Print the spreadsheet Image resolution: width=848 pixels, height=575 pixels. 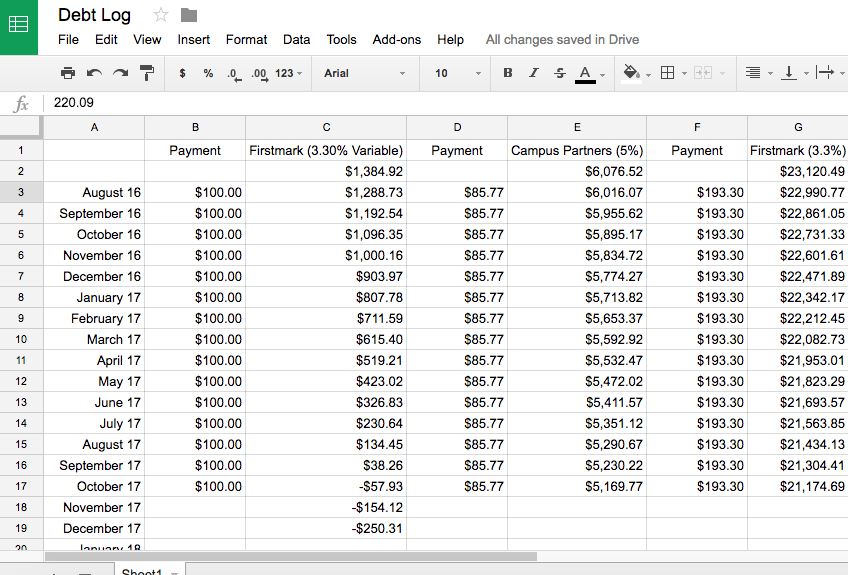coord(68,73)
